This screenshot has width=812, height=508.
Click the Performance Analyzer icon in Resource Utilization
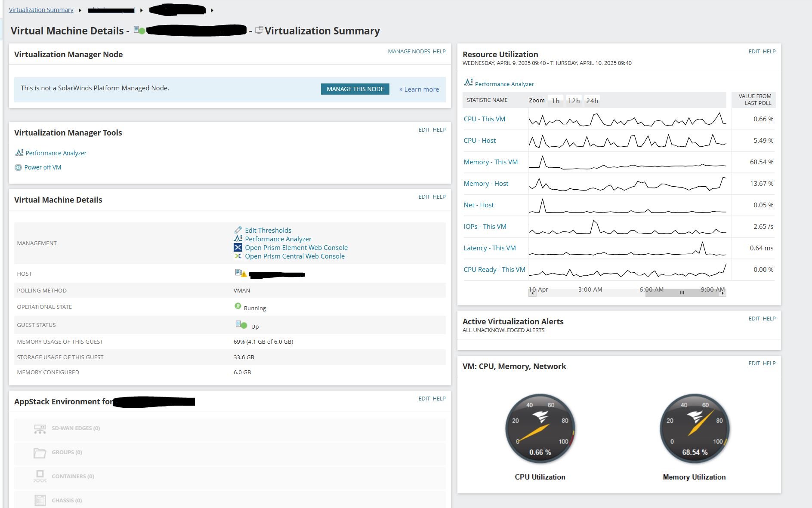468,82
